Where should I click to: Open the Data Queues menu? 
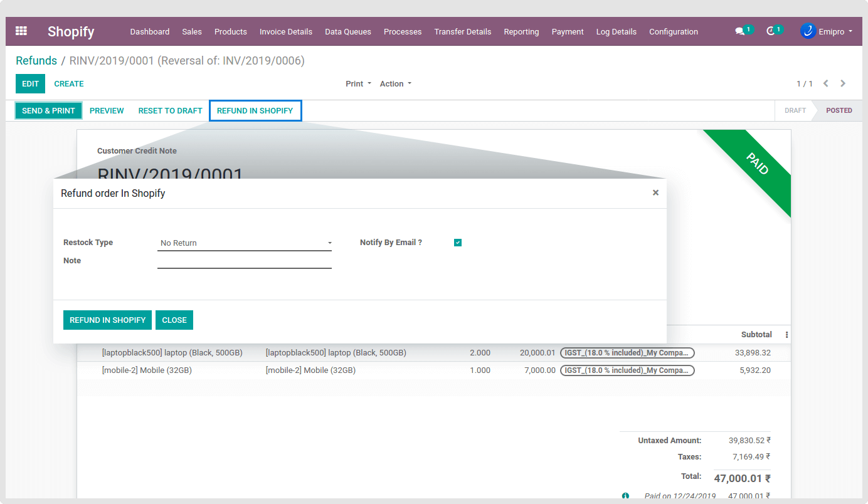pyautogui.click(x=347, y=31)
